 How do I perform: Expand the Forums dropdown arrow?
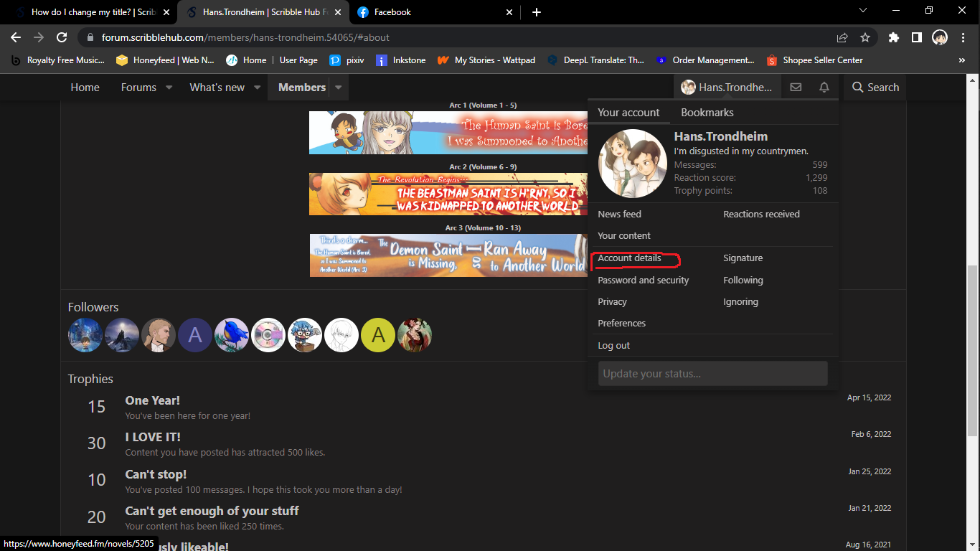tap(169, 88)
